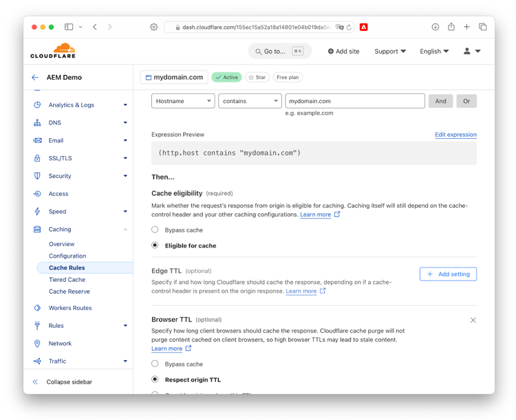Viewport: 516px width, 420px height.
Task: Click the Safari share icon
Action: pyautogui.click(x=451, y=27)
